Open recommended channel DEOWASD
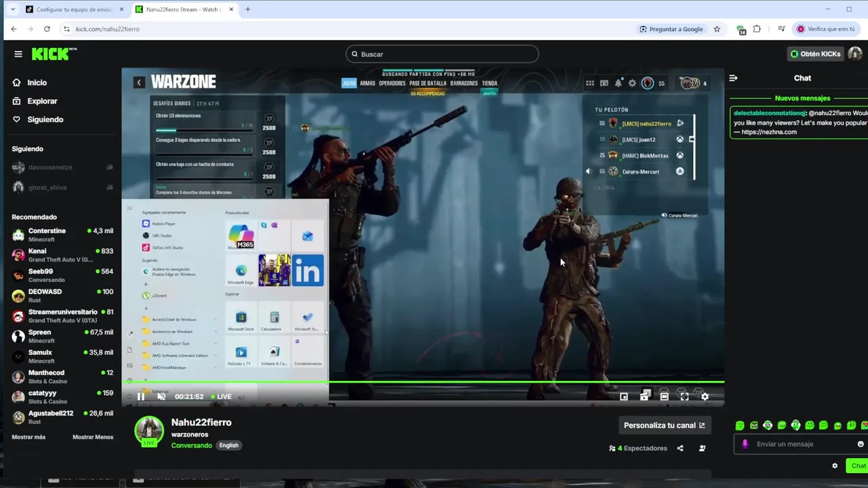The height and width of the screenshot is (488, 868). pos(62,296)
